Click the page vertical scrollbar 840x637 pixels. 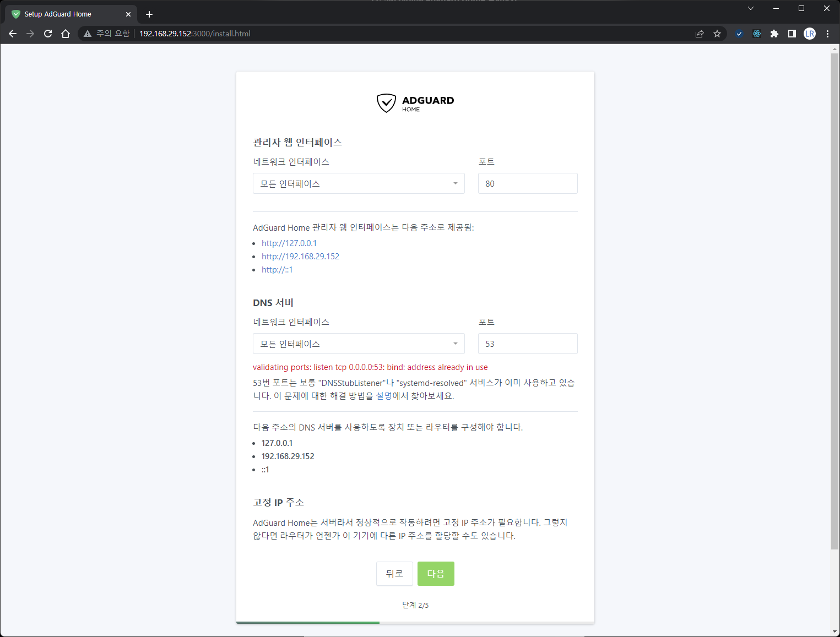coord(835,301)
